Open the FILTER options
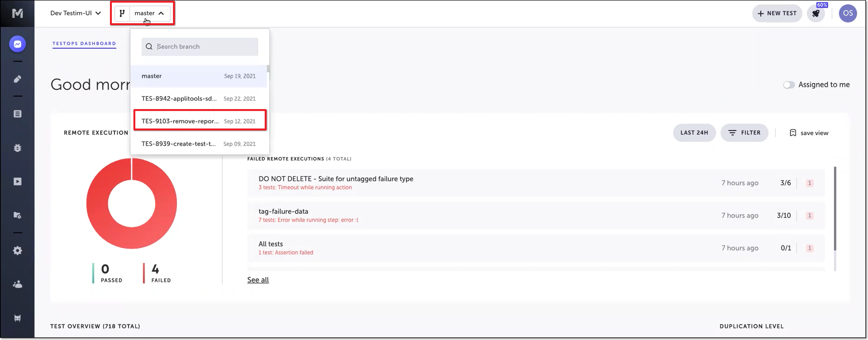Image resolution: width=868 pixels, height=340 pixels. click(x=744, y=133)
